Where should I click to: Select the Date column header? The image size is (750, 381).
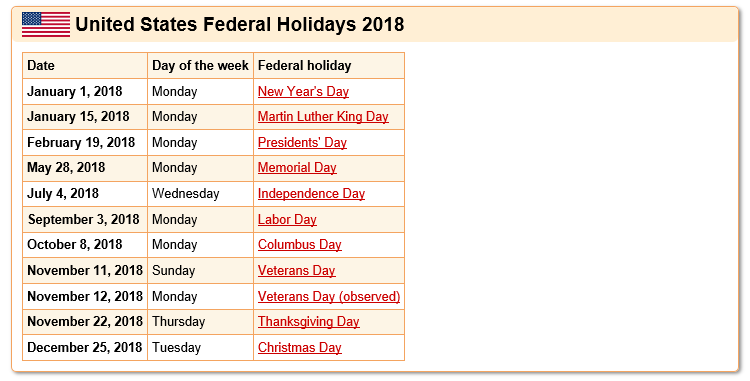pos(85,65)
